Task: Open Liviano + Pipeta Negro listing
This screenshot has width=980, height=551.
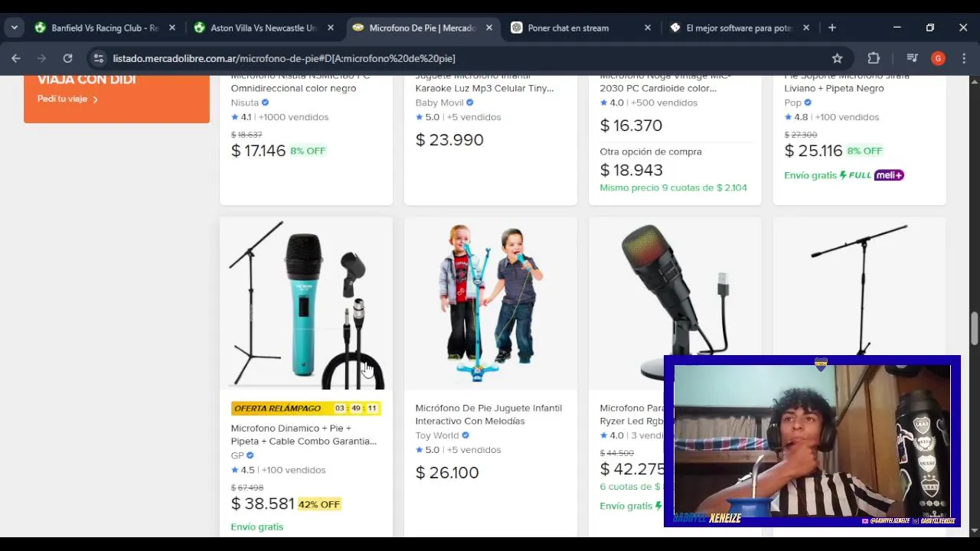Action: point(846,82)
